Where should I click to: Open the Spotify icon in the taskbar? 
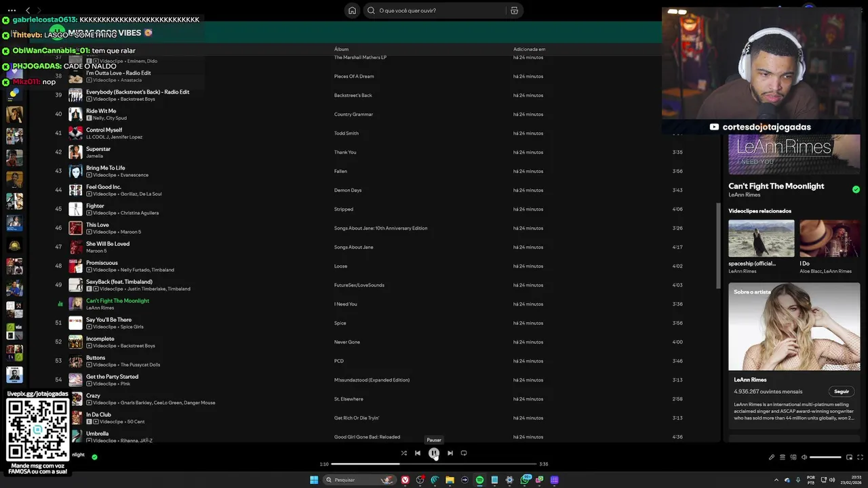pyautogui.click(x=479, y=480)
